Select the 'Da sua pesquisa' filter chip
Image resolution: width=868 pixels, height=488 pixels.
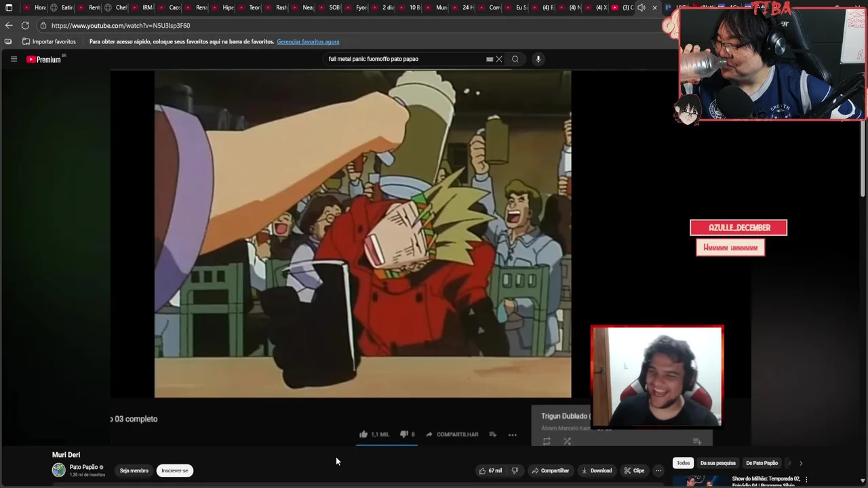pos(718,463)
